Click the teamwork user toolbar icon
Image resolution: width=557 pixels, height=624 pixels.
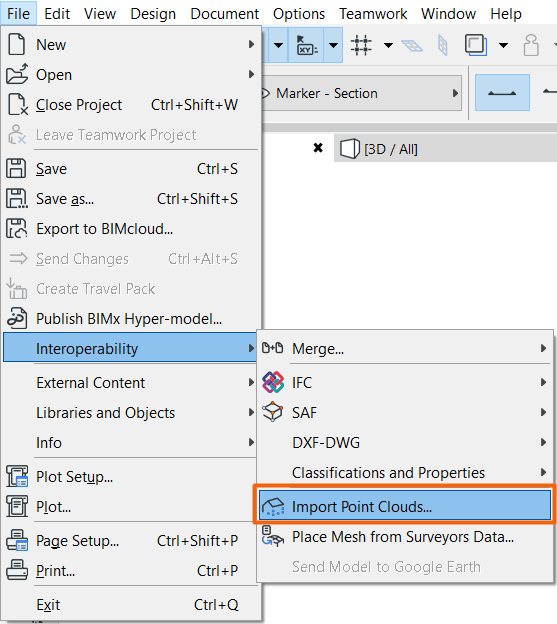pyautogui.click(x=531, y=45)
